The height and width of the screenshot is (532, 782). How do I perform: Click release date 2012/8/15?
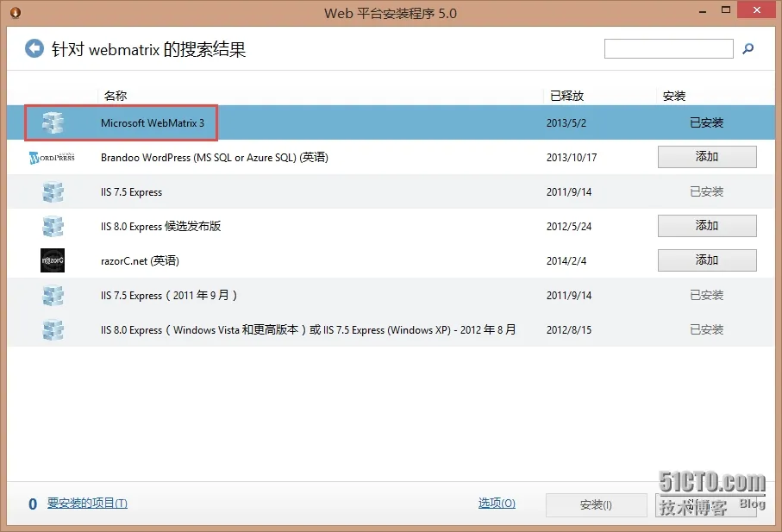(568, 329)
